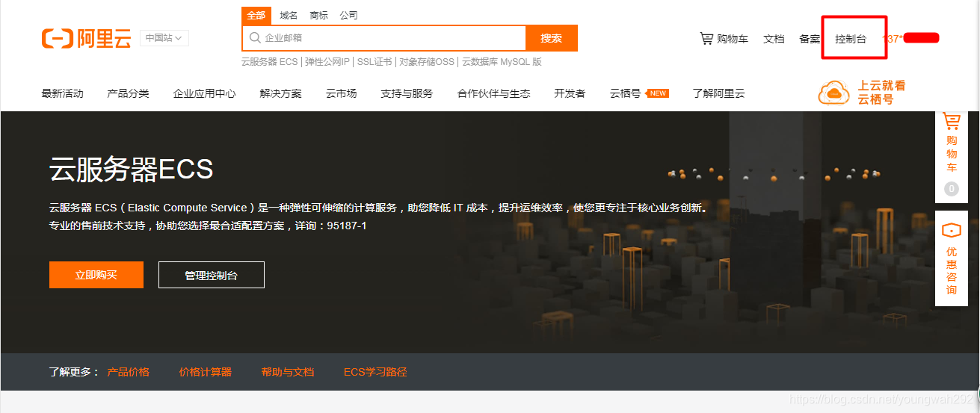Screen dimensions: 980x413
Task: Open the 云市场 nav menu
Action: pos(342,93)
